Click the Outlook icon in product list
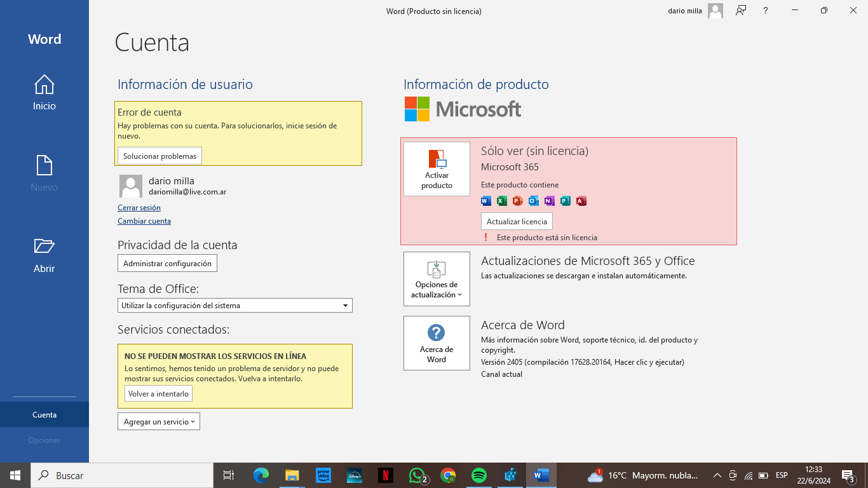The image size is (868, 488). pos(533,201)
